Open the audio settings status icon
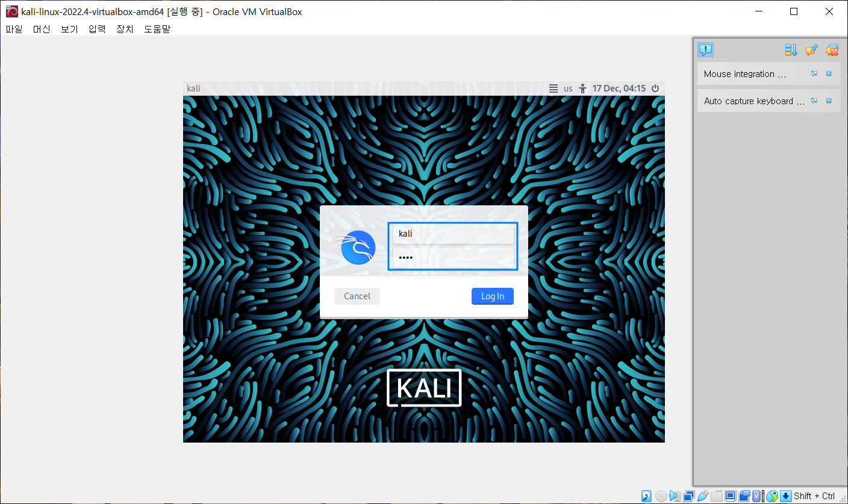This screenshot has width=848, height=504. [x=675, y=496]
